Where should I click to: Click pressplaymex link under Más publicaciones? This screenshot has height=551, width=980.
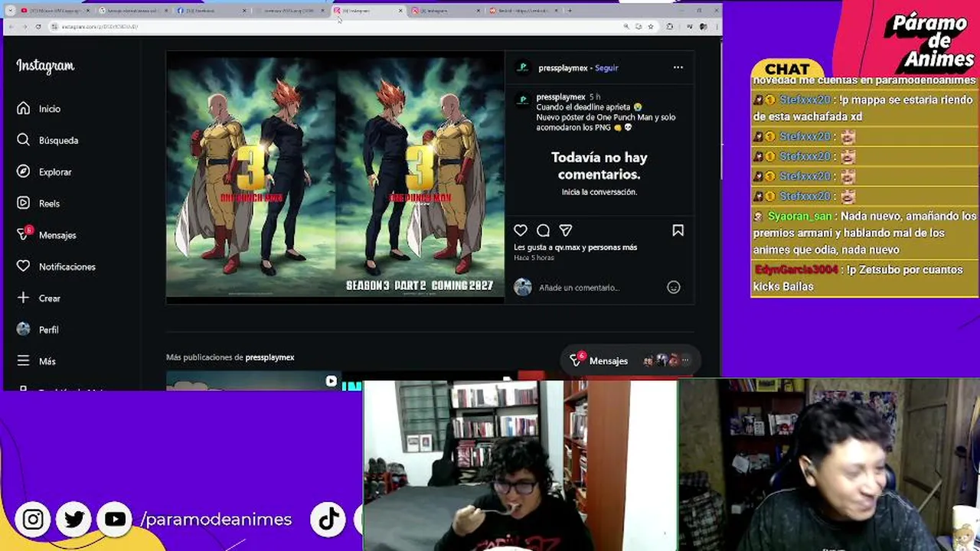(x=269, y=357)
